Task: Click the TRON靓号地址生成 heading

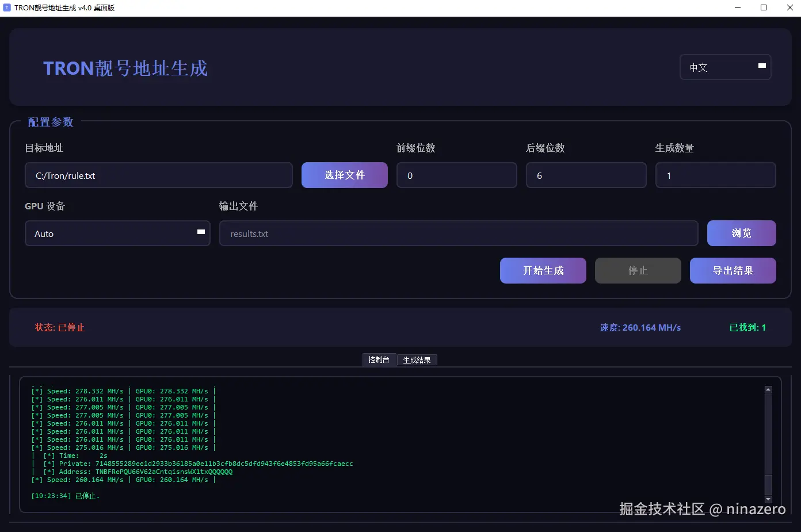Action: coord(125,68)
